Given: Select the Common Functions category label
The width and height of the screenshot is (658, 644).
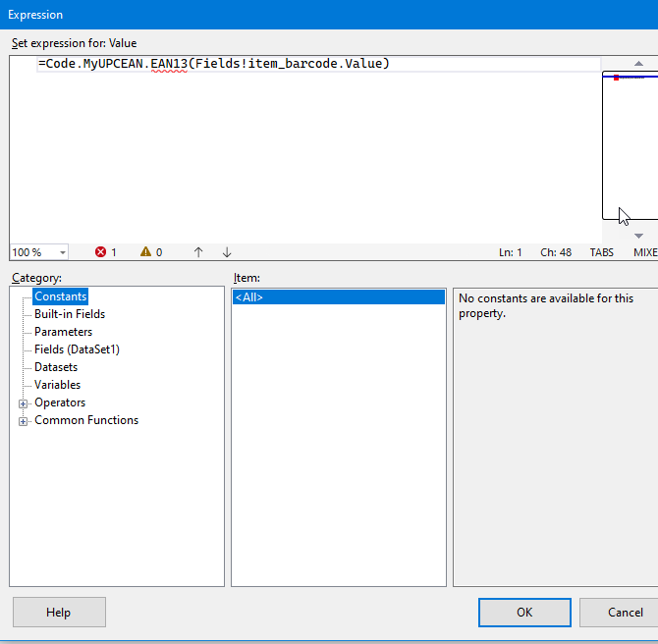Looking at the screenshot, I should coord(86,419).
